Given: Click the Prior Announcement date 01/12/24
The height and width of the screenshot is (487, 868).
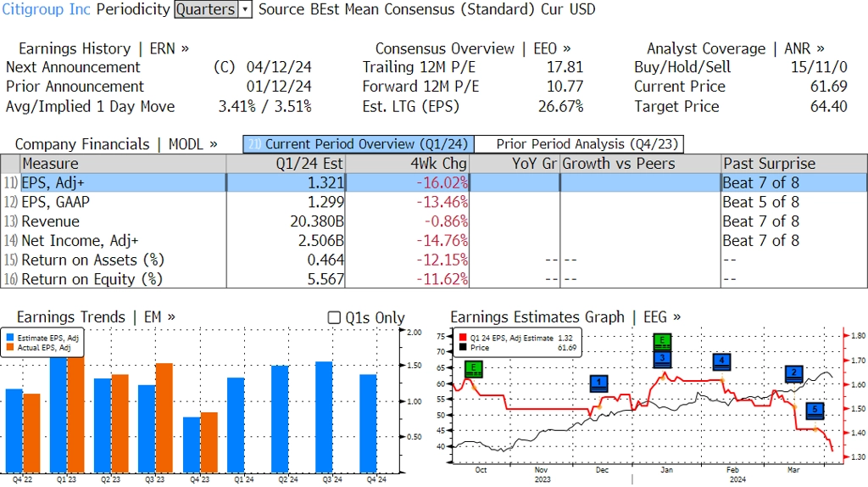Looking at the screenshot, I should pos(279,87).
